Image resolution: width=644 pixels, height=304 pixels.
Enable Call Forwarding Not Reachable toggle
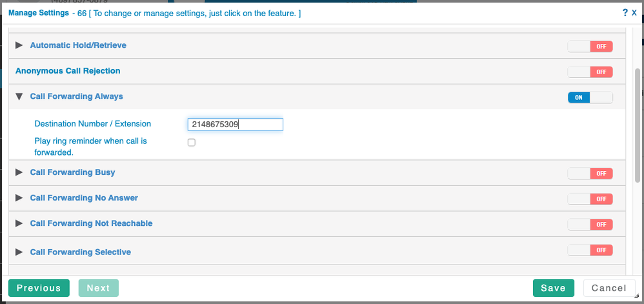pos(590,225)
